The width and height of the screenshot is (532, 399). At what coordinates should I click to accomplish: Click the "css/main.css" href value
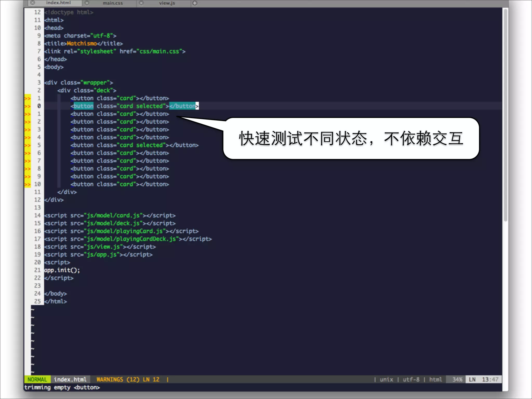click(159, 51)
